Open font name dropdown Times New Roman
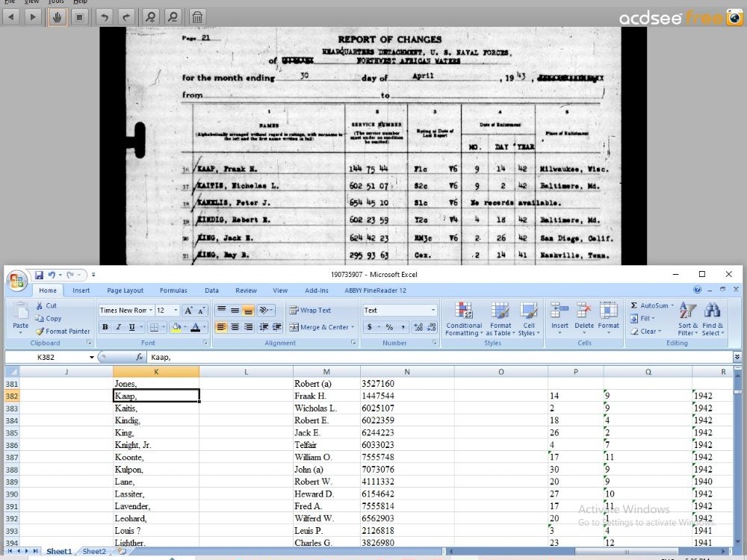The image size is (747, 560). (x=151, y=310)
